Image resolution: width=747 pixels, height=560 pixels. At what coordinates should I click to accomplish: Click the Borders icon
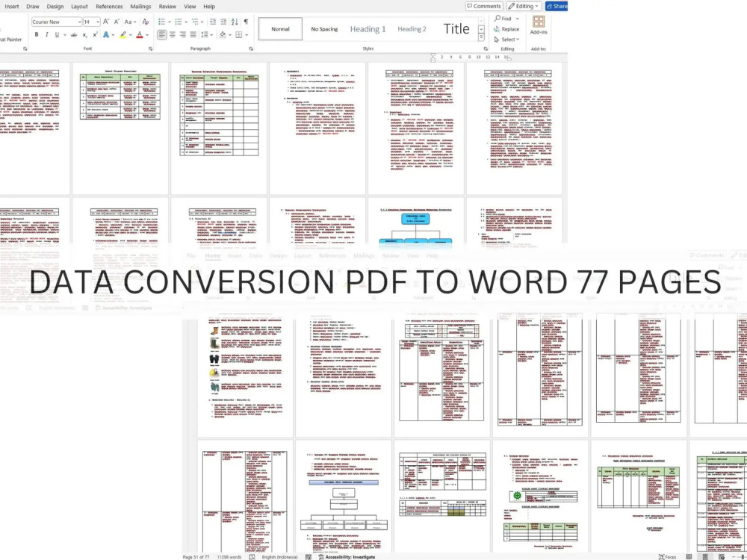pos(239,34)
